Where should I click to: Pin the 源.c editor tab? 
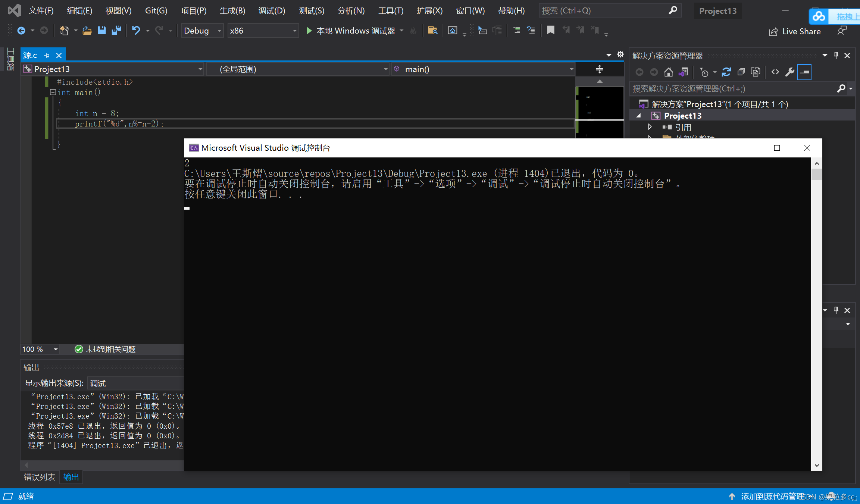pos(47,56)
